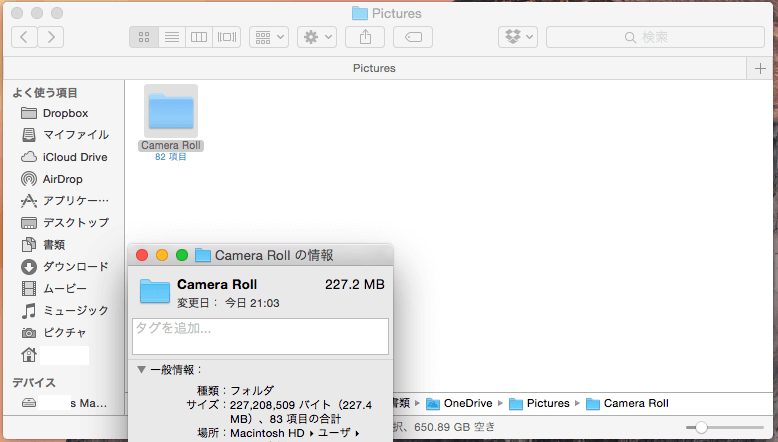Open ダウンロード in the sidebar
778x442 pixels.
pos(65,267)
